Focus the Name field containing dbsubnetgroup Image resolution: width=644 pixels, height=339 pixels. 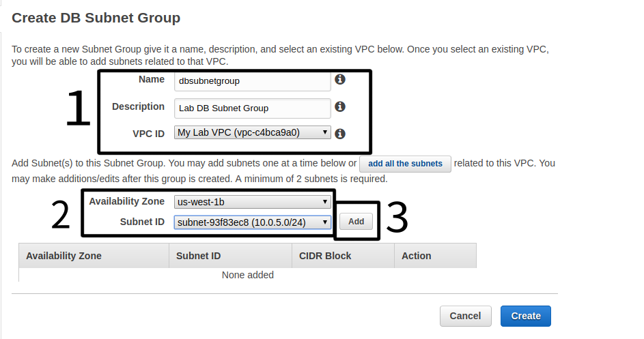pyautogui.click(x=252, y=80)
